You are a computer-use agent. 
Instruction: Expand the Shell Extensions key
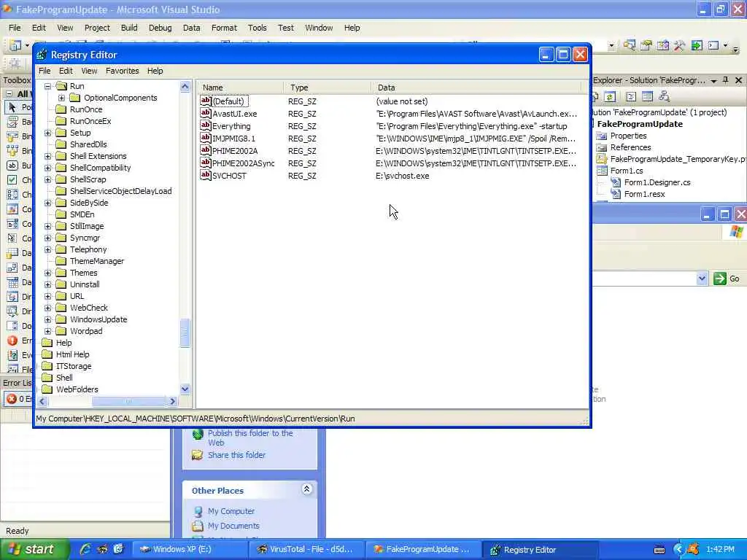(x=47, y=156)
